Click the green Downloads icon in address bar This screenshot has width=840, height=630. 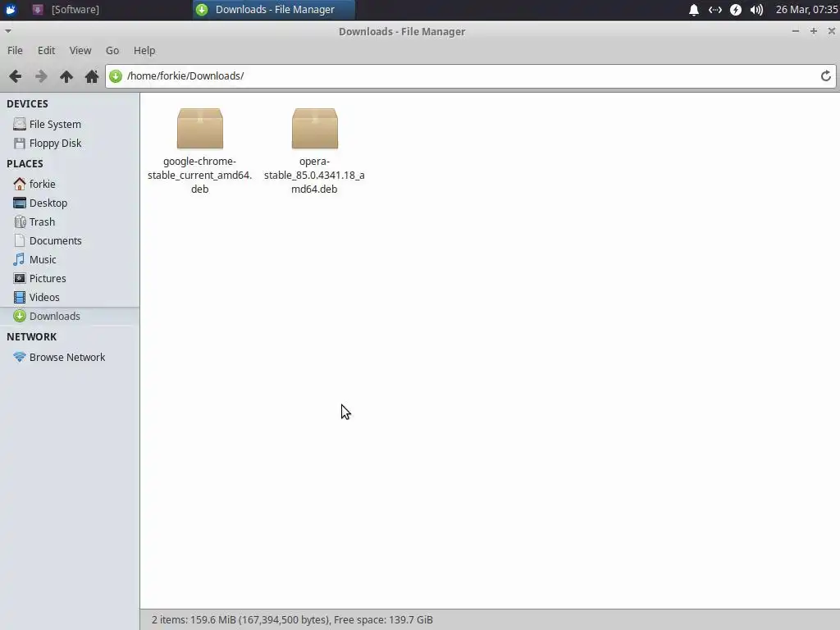(x=116, y=76)
